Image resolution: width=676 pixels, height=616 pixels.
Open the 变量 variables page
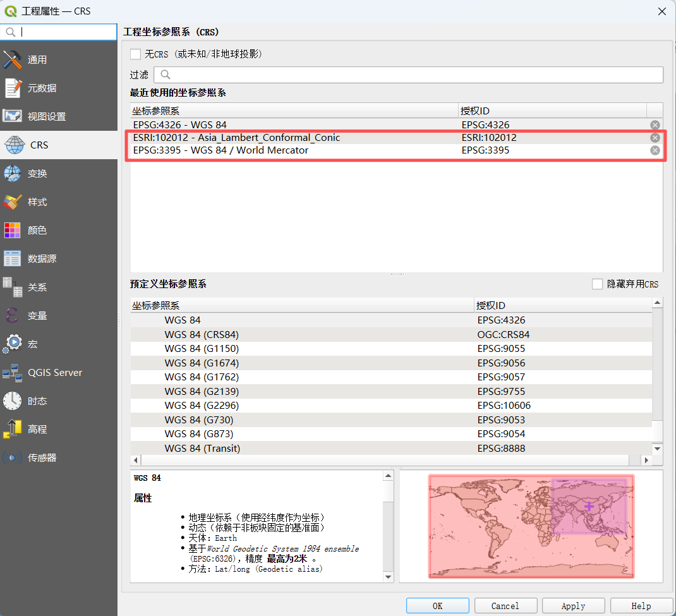click(x=59, y=315)
